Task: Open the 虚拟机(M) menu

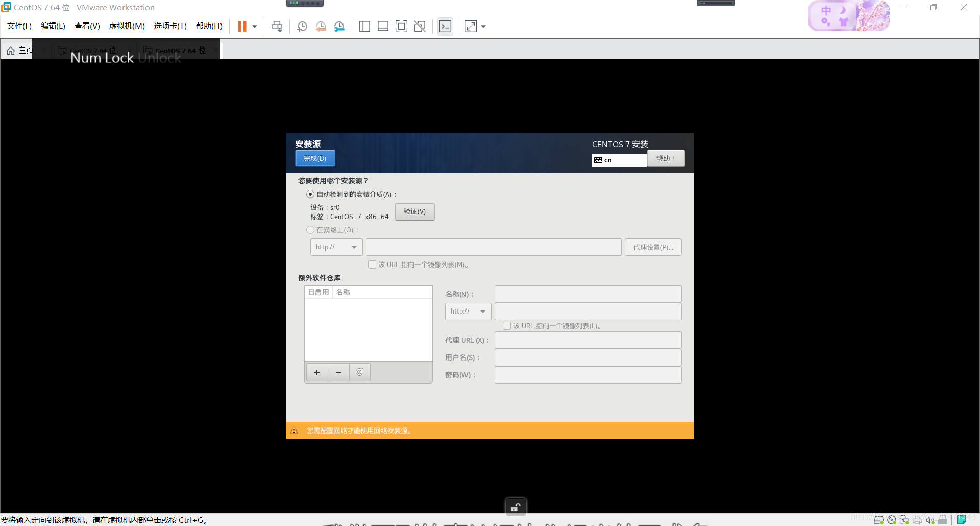Action: point(127,26)
